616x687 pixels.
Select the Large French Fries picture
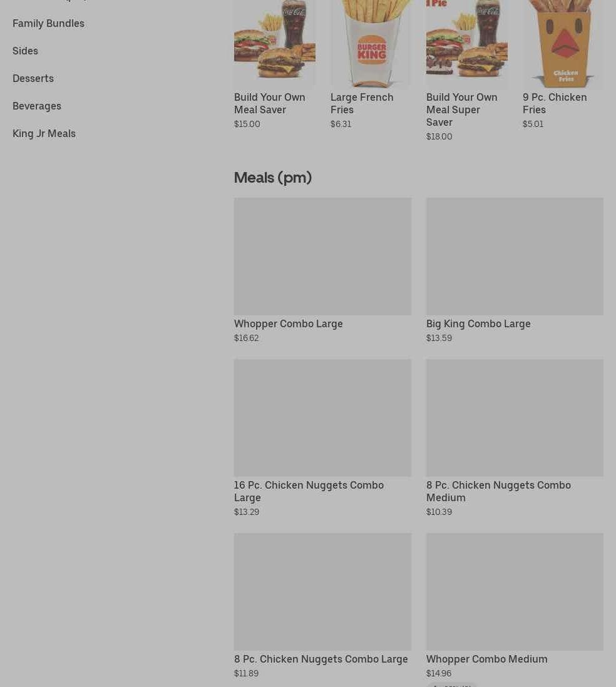point(371,43)
